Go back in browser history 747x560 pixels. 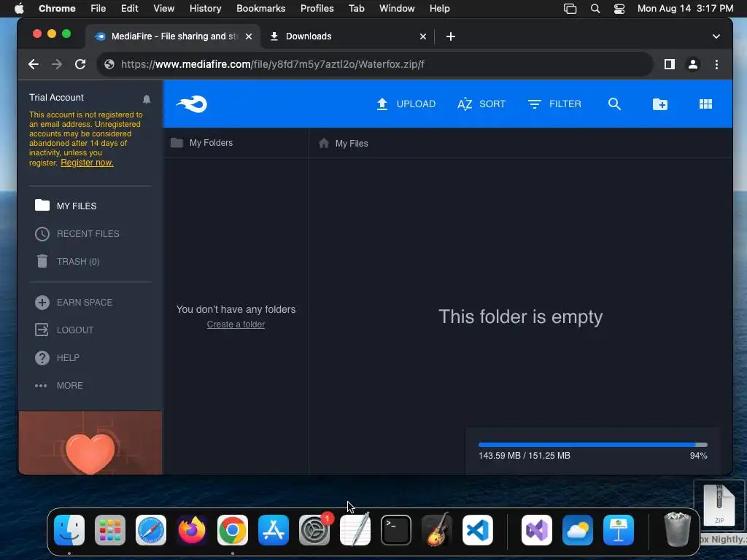click(34, 64)
